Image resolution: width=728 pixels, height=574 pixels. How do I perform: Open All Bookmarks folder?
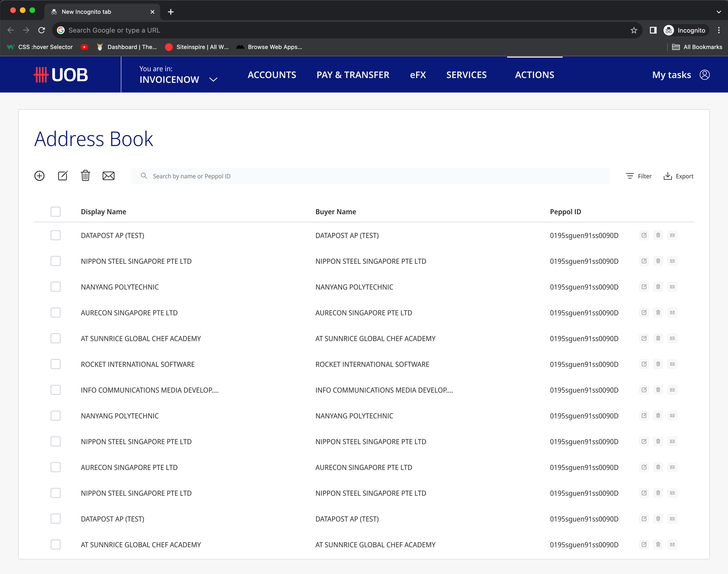pyautogui.click(x=697, y=47)
